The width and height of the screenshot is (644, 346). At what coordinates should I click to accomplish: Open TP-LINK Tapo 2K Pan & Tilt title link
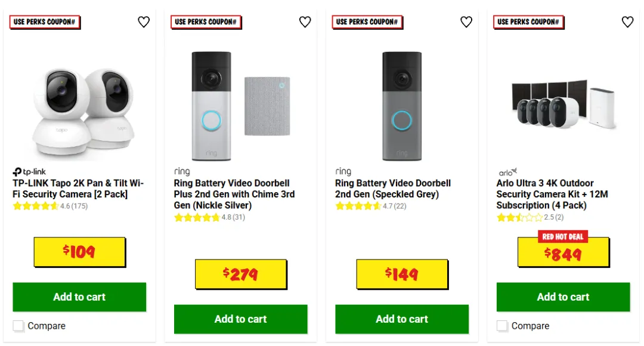click(78, 189)
